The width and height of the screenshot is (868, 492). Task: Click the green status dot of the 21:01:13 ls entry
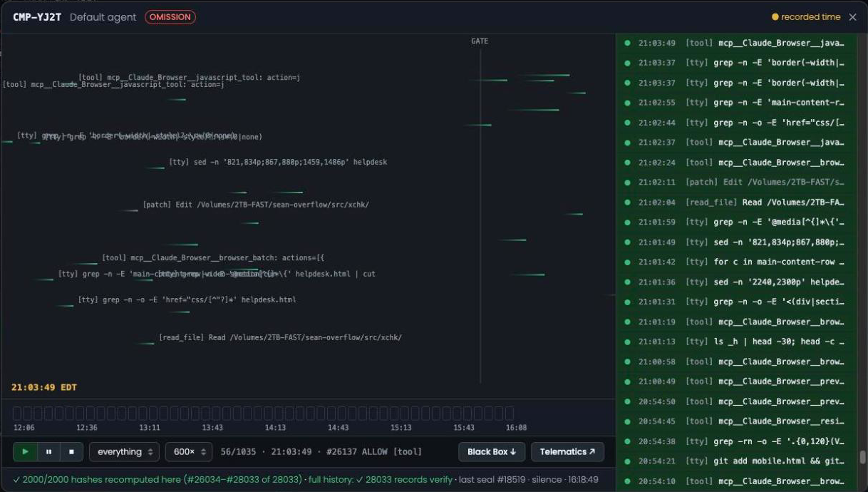pos(627,342)
